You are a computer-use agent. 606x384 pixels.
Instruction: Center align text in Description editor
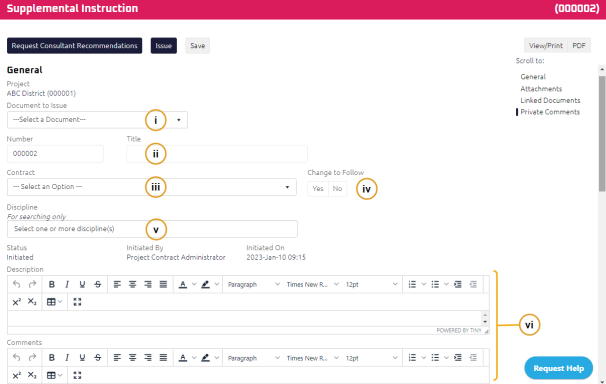click(x=133, y=284)
